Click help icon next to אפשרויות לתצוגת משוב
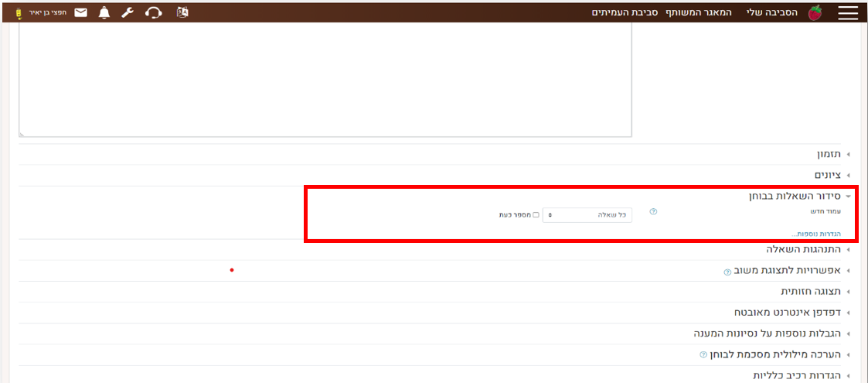The height and width of the screenshot is (383, 868). pos(727,272)
